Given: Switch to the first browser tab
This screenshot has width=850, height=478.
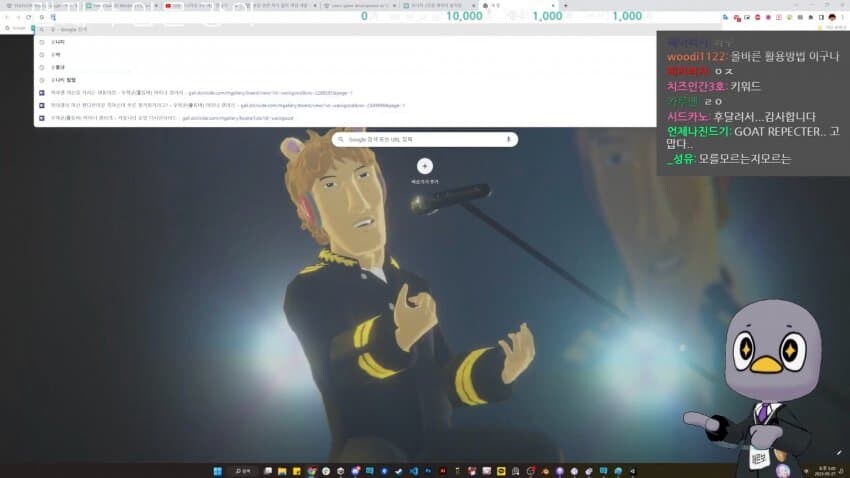Looking at the screenshot, I should point(42,5).
